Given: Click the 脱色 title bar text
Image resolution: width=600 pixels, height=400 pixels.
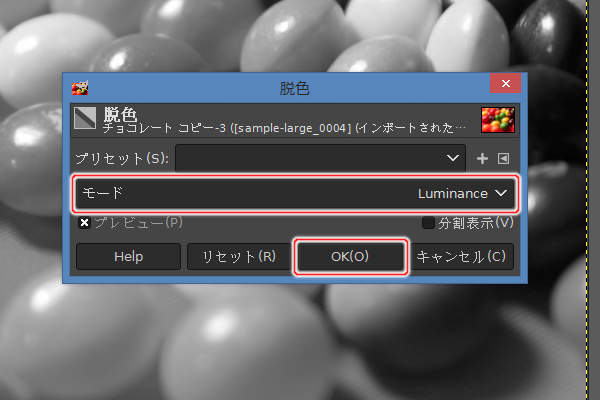Looking at the screenshot, I should tap(294, 88).
